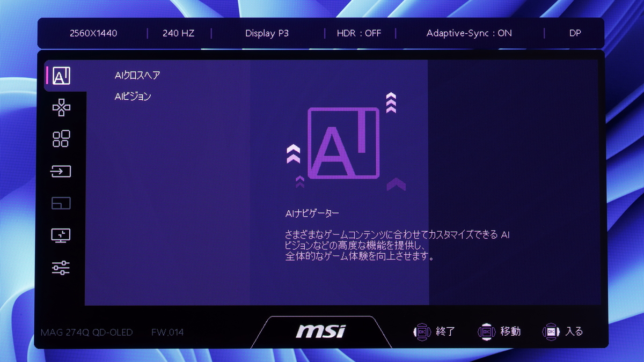The image size is (644, 362).
Task: Select the AIクロスヘア menu item
Action: pyautogui.click(x=137, y=75)
